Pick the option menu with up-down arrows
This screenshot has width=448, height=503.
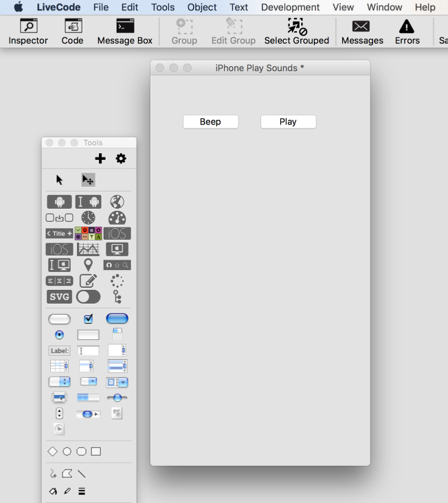pos(59,382)
